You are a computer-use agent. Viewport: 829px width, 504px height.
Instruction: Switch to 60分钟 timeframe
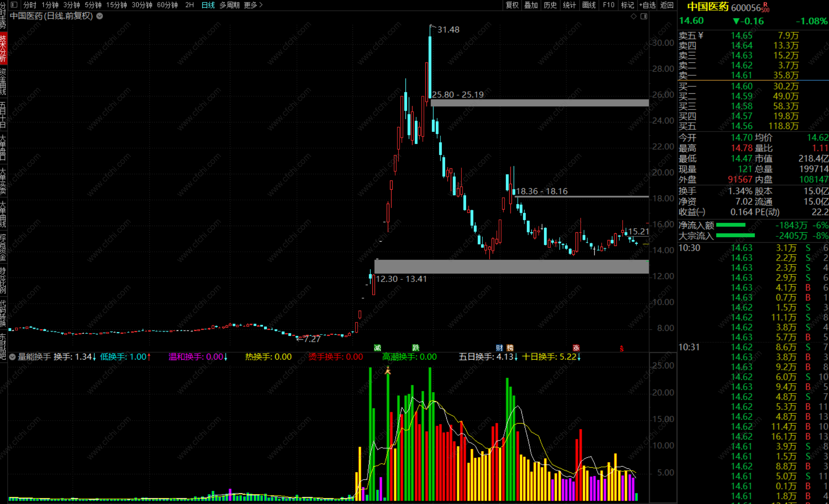pos(167,5)
